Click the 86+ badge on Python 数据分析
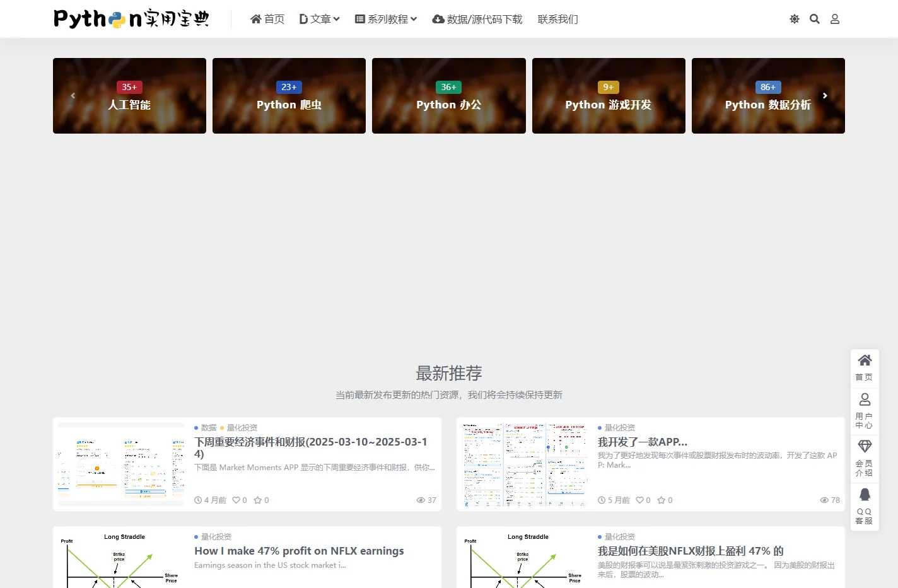Image resolution: width=898 pixels, height=588 pixels. coord(768,87)
